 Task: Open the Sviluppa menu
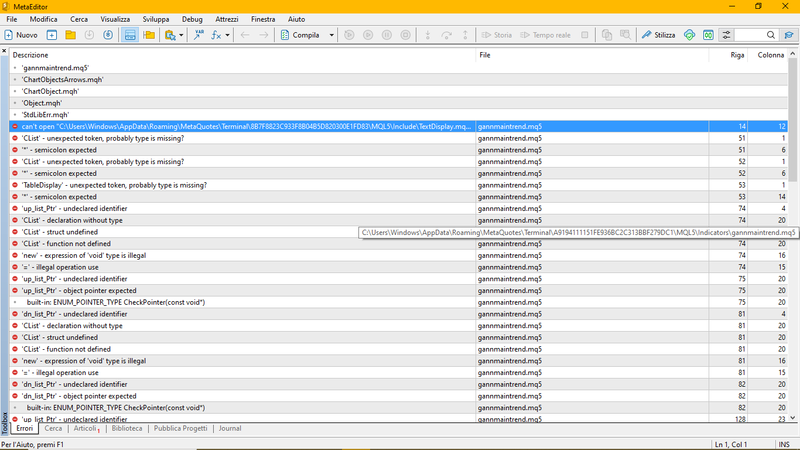click(155, 19)
